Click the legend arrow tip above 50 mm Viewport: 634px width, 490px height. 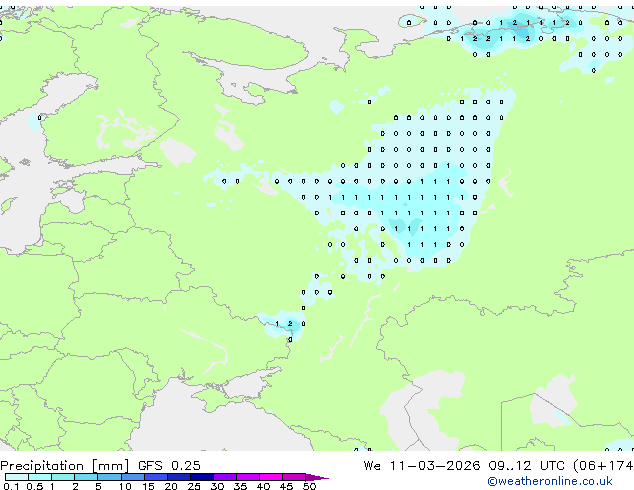(x=317, y=477)
